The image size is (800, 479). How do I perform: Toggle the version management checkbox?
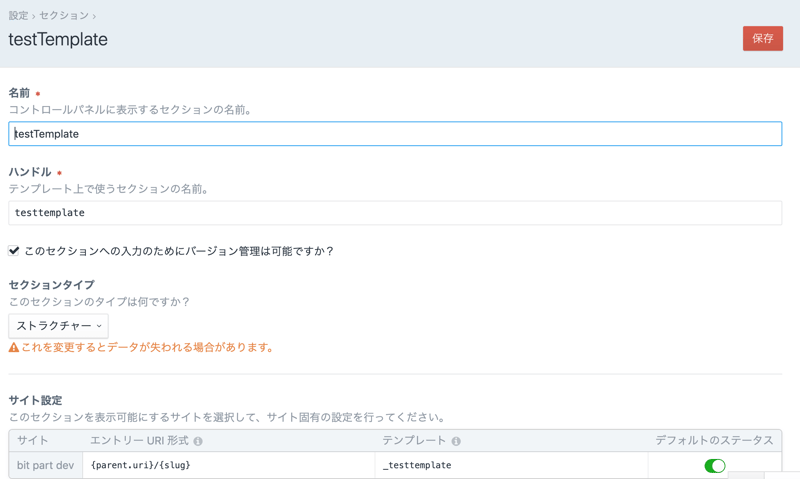pyautogui.click(x=14, y=251)
